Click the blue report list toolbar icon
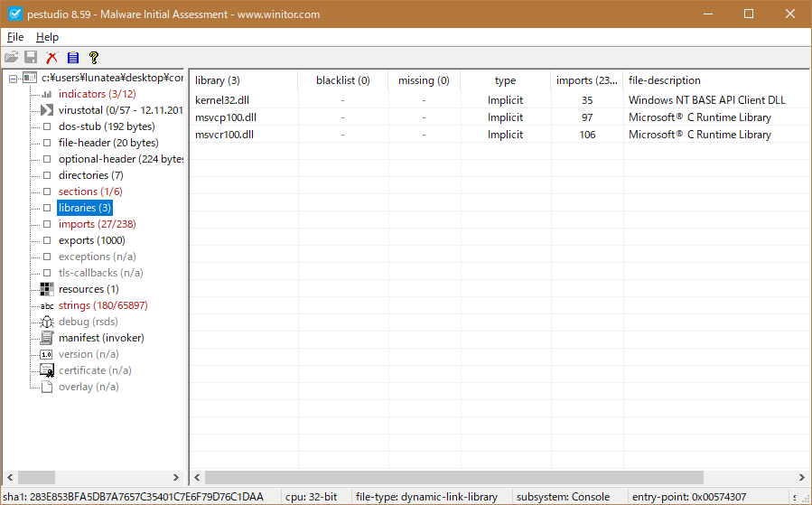Image resolution: width=812 pixels, height=505 pixels. pyautogui.click(x=72, y=58)
